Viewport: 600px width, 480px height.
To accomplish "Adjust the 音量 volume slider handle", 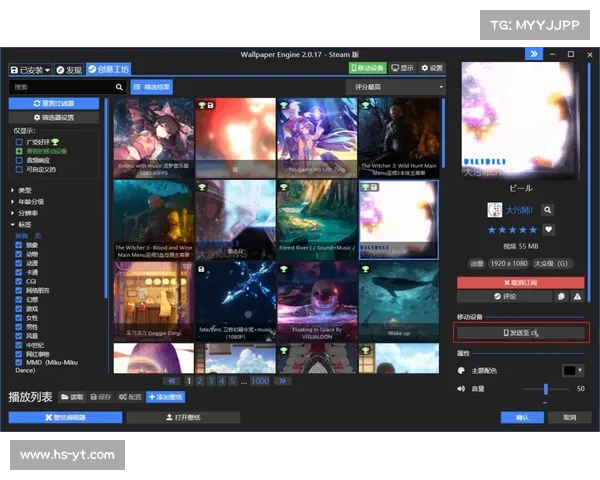I will [x=546, y=389].
